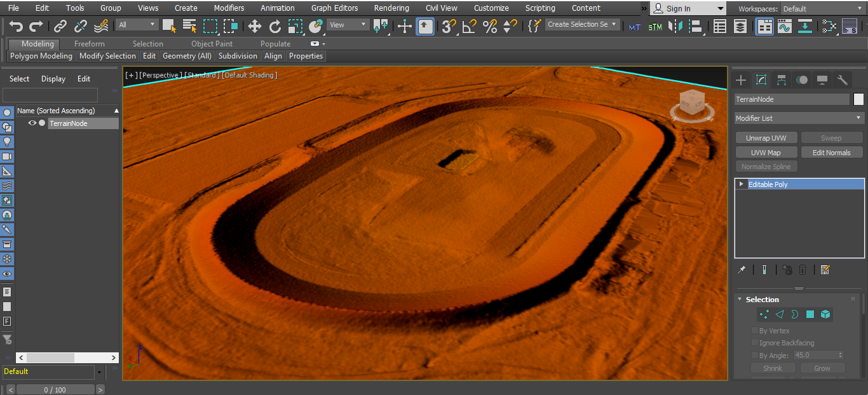Image resolution: width=868 pixels, height=395 pixels.
Task: Open the Curve Editor icon
Action: tap(784, 26)
